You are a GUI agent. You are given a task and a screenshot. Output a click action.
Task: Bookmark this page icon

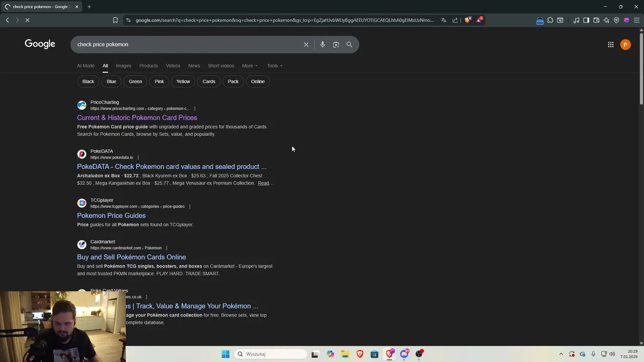[115, 20]
